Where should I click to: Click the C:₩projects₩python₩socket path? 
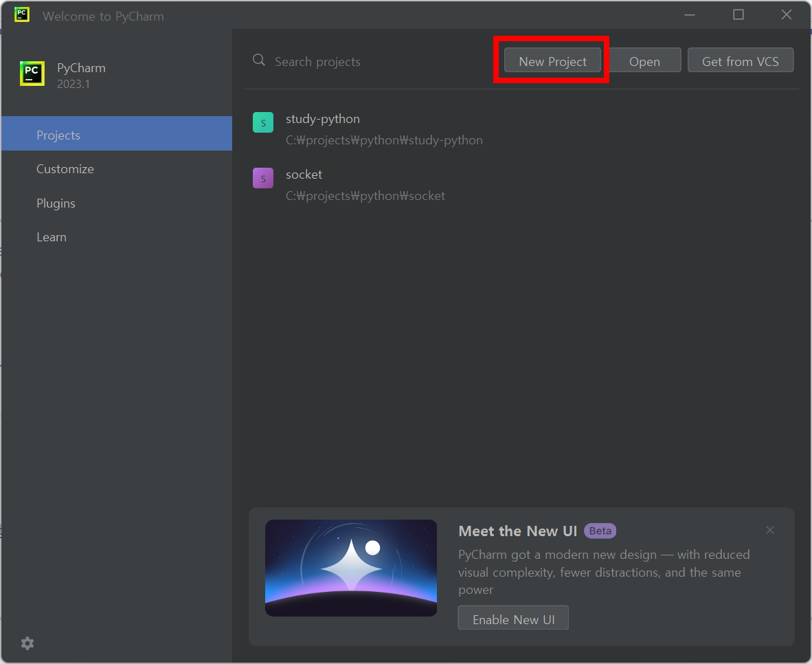click(365, 196)
